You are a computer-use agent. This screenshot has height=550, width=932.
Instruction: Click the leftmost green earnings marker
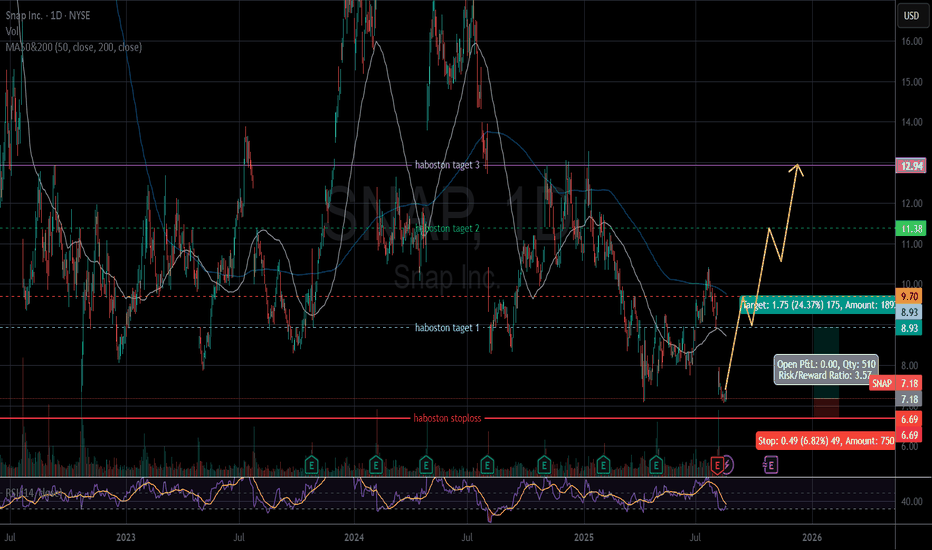311,465
